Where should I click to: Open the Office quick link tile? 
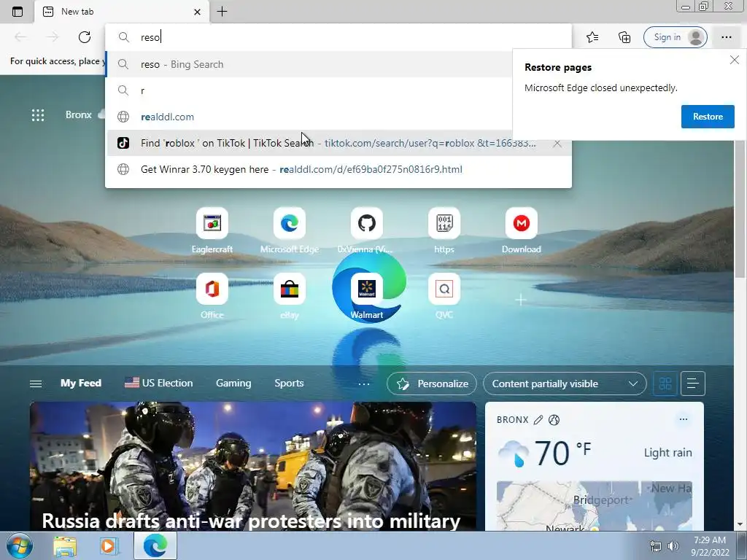(x=212, y=296)
